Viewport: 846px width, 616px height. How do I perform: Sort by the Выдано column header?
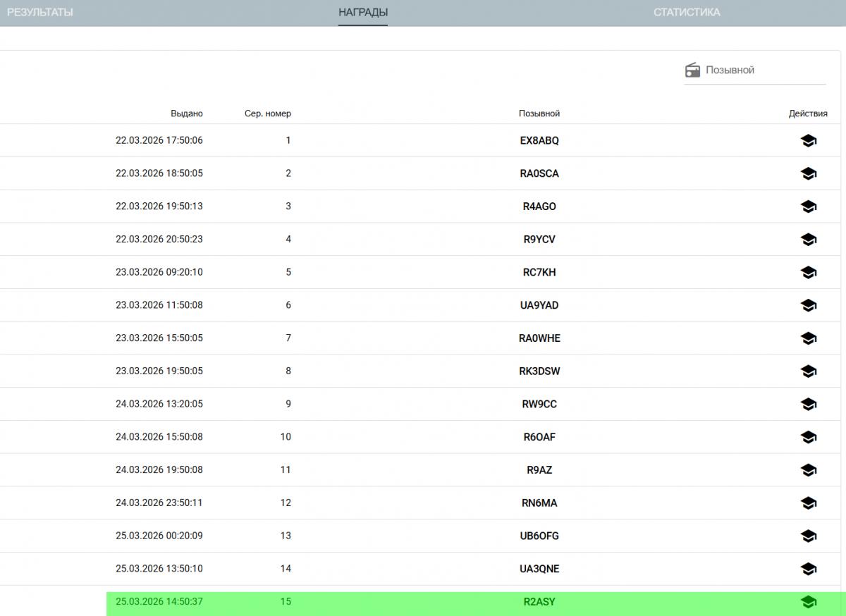pos(186,113)
